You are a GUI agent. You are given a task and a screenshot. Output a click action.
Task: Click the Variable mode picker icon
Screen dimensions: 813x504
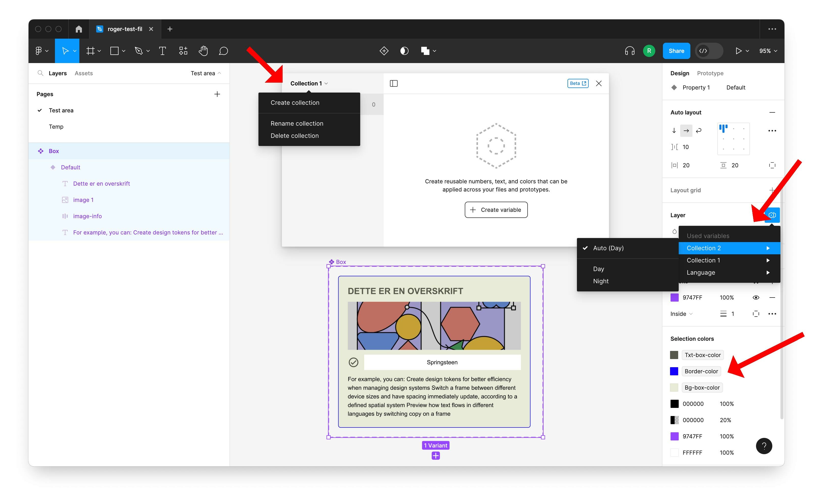pyautogui.click(x=772, y=215)
